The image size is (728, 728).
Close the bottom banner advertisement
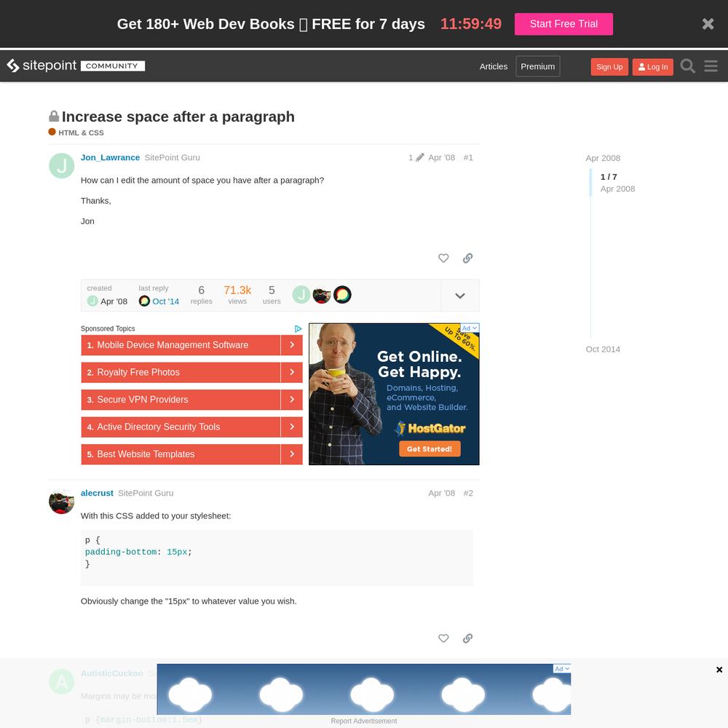tap(719, 670)
